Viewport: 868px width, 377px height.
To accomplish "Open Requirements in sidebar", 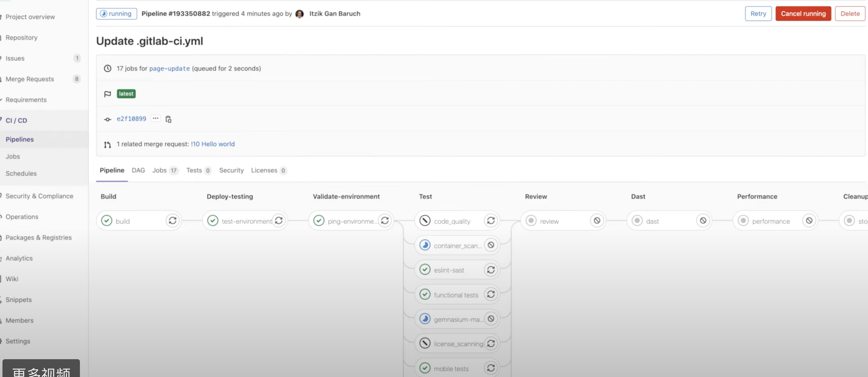I will pos(26,100).
